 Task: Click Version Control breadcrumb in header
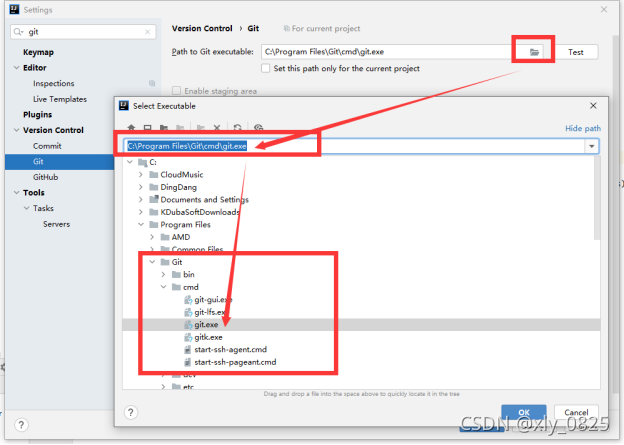tap(202, 29)
